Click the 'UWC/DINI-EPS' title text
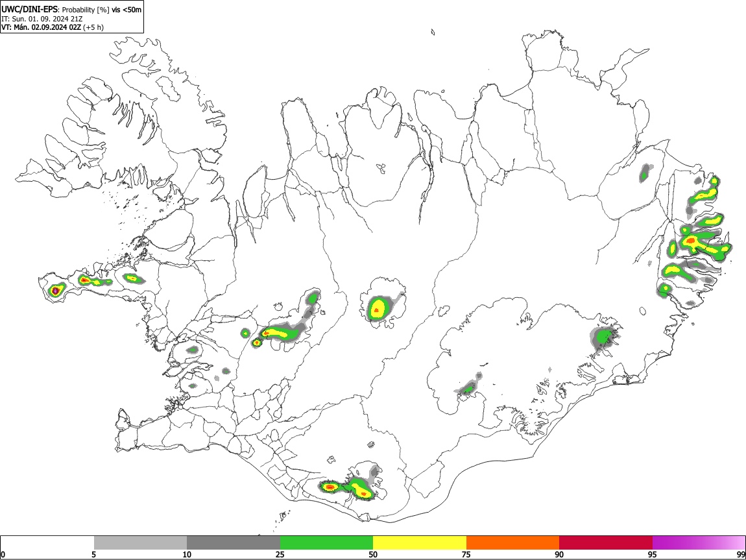This screenshot has height=560, width=746. click(29, 10)
